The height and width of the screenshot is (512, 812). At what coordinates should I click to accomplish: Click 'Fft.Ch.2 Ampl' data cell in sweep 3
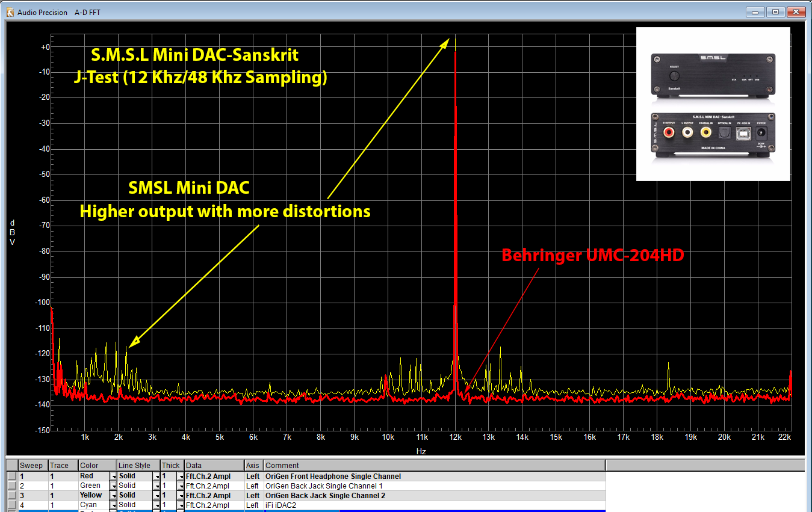click(x=214, y=496)
